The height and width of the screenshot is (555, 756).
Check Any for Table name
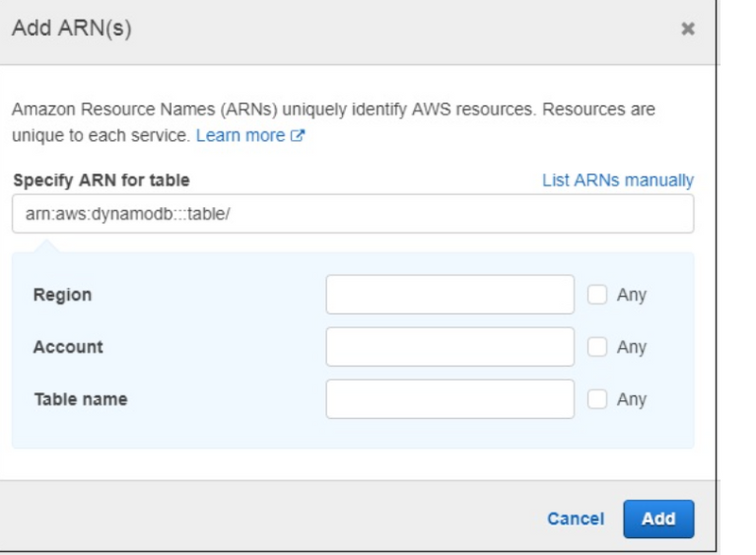coord(597,399)
